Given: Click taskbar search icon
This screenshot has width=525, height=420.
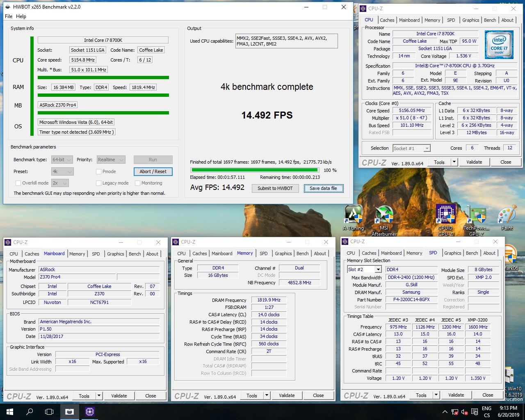Looking at the screenshot, I should (x=30, y=411).
